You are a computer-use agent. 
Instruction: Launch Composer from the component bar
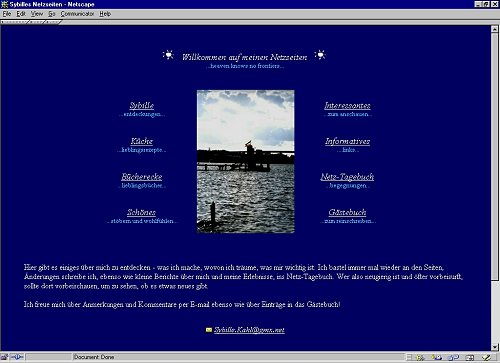point(486,358)
